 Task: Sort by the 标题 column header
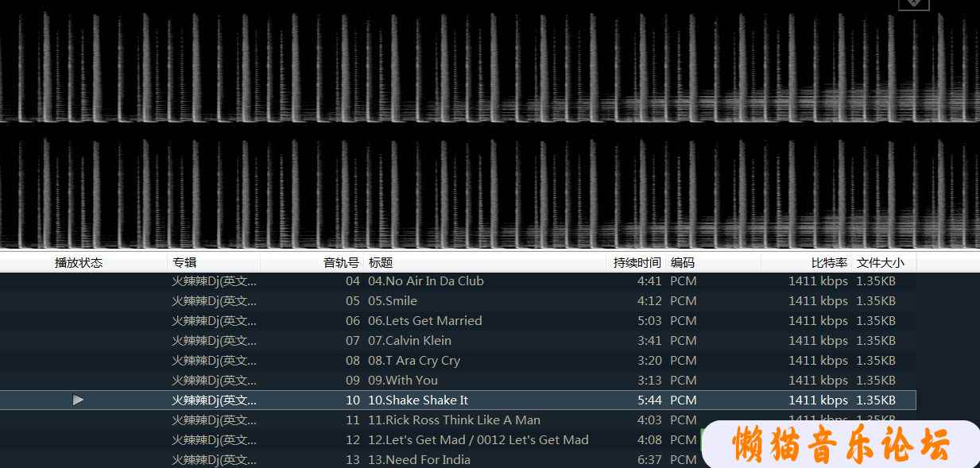coord(381,262)
